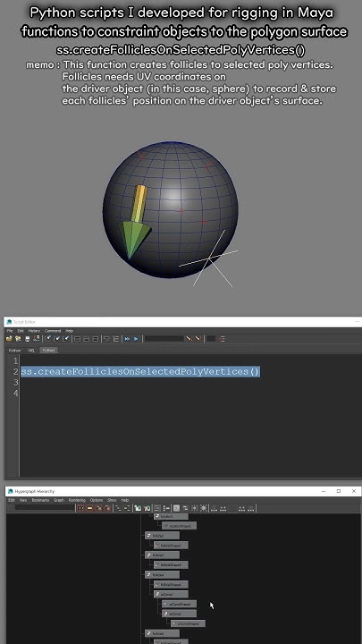Select the pConeShape2 node in Hypergraph

click(188, 623)
